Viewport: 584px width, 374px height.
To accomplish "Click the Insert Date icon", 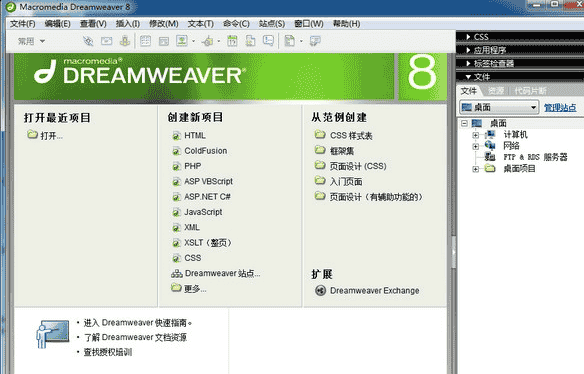I will (x=232, y=41).
